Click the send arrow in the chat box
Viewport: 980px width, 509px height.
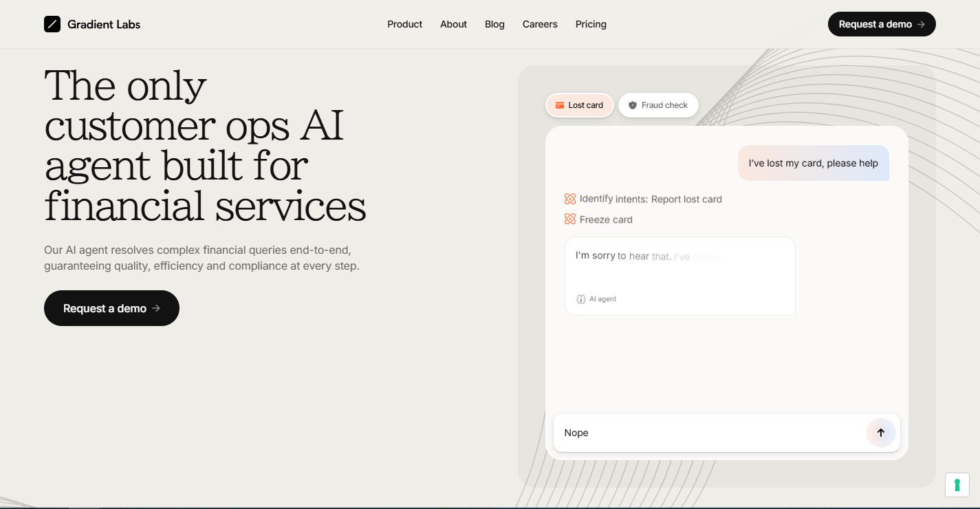click(881, 433)
